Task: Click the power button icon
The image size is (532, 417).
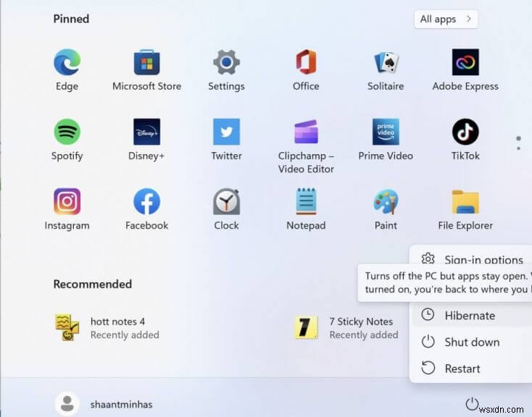Action: pyautogui.click(x=472, y=404)
